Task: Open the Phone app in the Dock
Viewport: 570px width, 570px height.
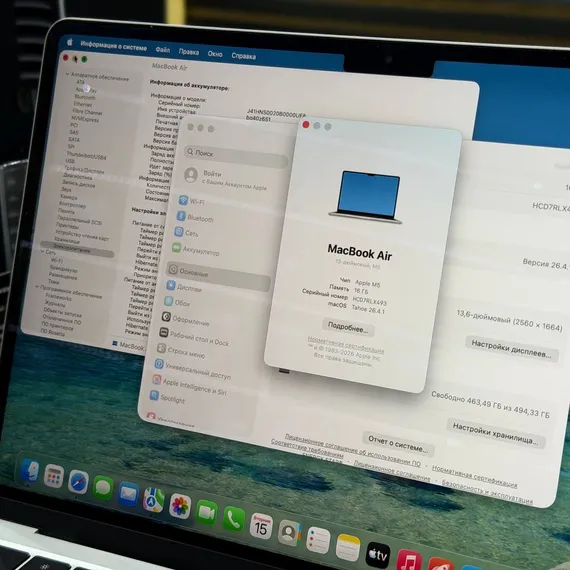Action: pos(233,519)
